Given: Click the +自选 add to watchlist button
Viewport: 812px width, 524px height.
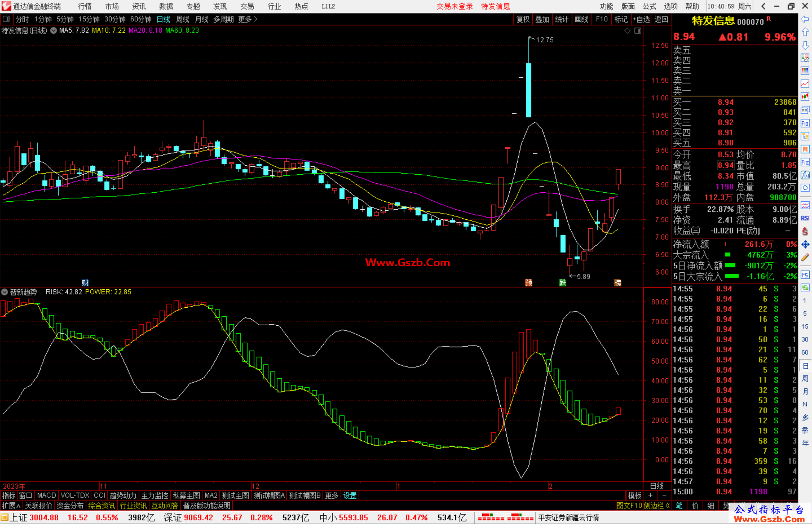Looking at the screenshot, I should (641, 19).
